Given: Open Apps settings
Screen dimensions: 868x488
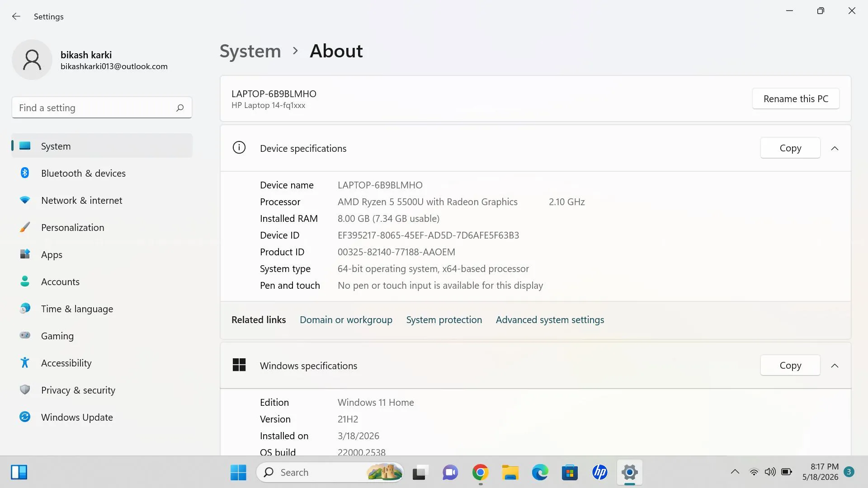Looking at the screenshot, I should coord(102,254).
